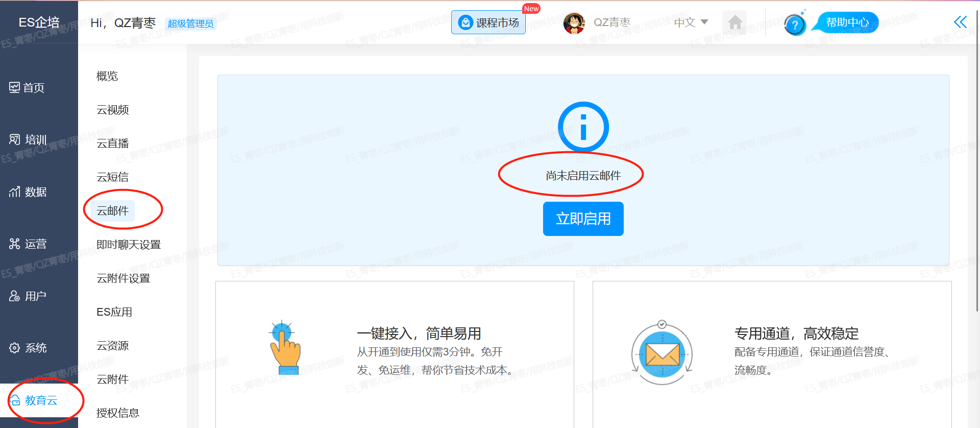The image size is (980, 428).
Task: Open 系统 settings in sidebar
Action: (29, 348)
